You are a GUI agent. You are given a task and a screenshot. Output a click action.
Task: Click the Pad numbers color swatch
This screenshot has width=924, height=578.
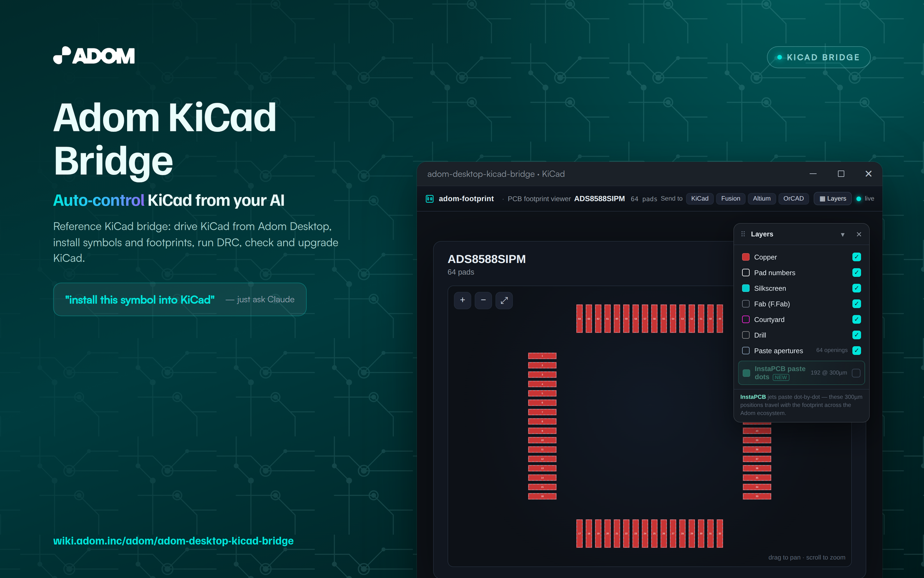[x=746, y=273]
